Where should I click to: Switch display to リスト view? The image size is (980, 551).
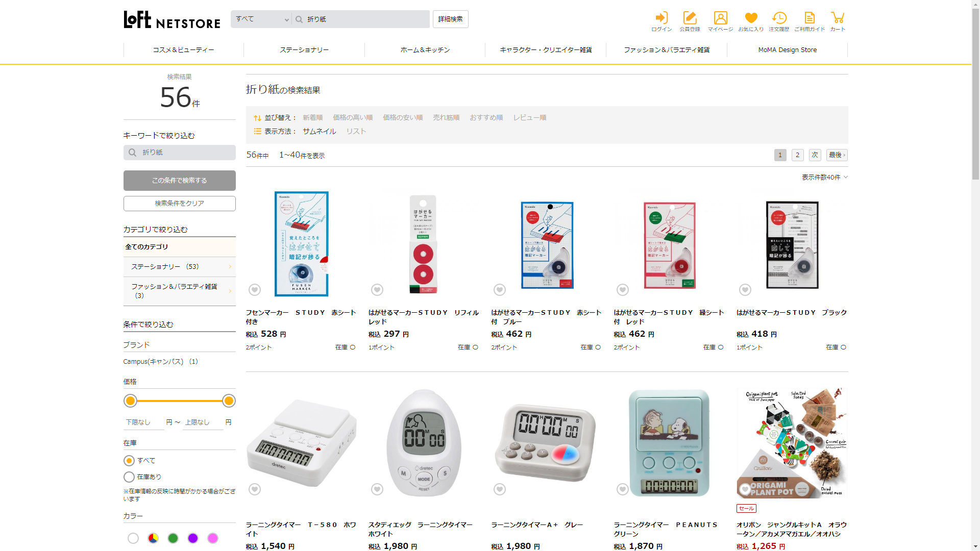click(x=356, y=132)
